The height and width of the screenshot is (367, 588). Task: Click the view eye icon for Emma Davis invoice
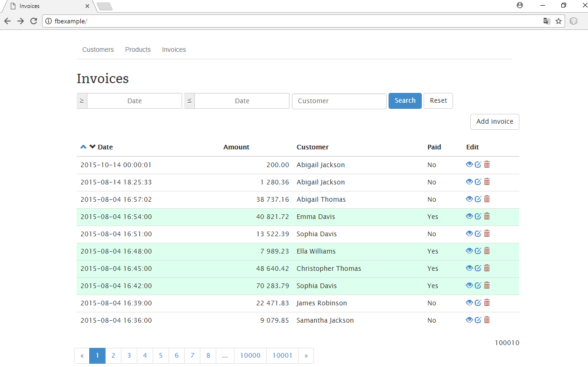click(x=469, y=216)
